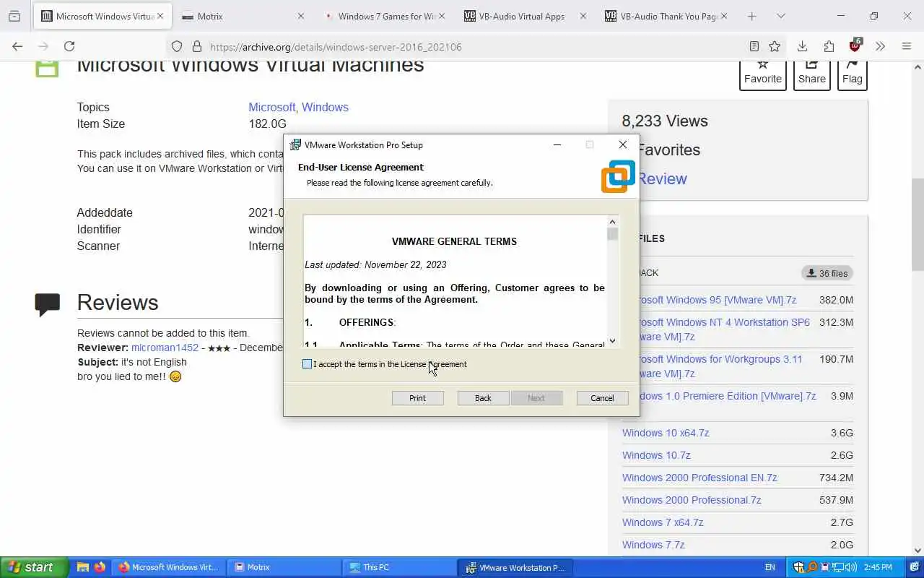The image size is (924, 578).
Task: Click the browser page vertical scrollbar
Action: (x=918, y=224)
